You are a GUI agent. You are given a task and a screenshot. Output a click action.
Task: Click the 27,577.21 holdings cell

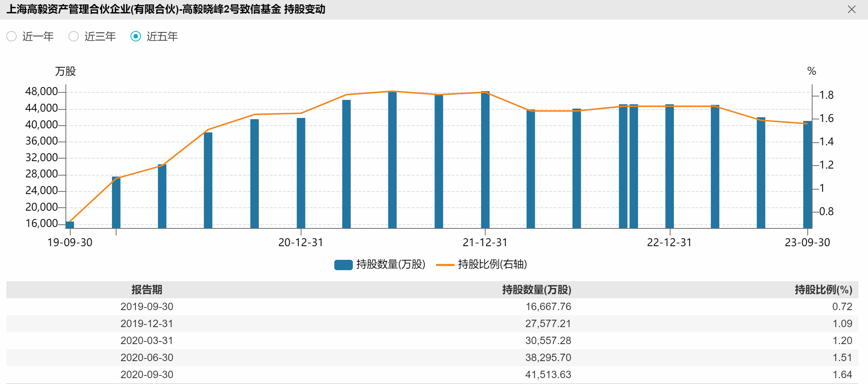pos(548,324)
